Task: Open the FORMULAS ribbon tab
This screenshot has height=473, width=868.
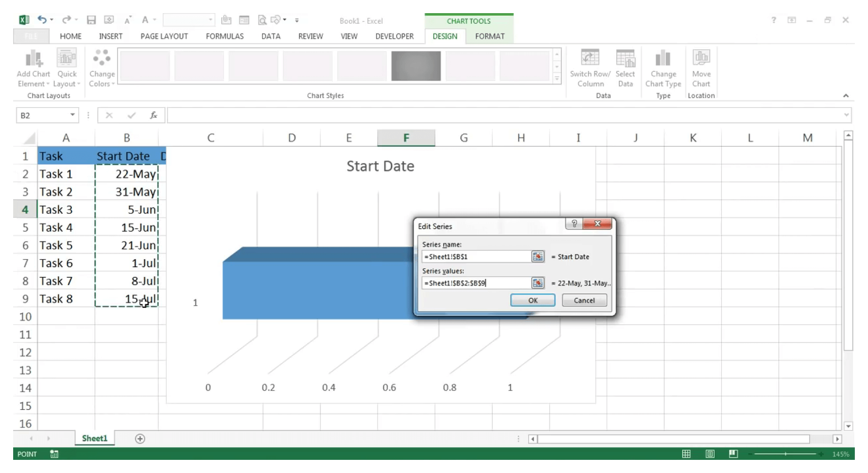Action: coord(224,36)
